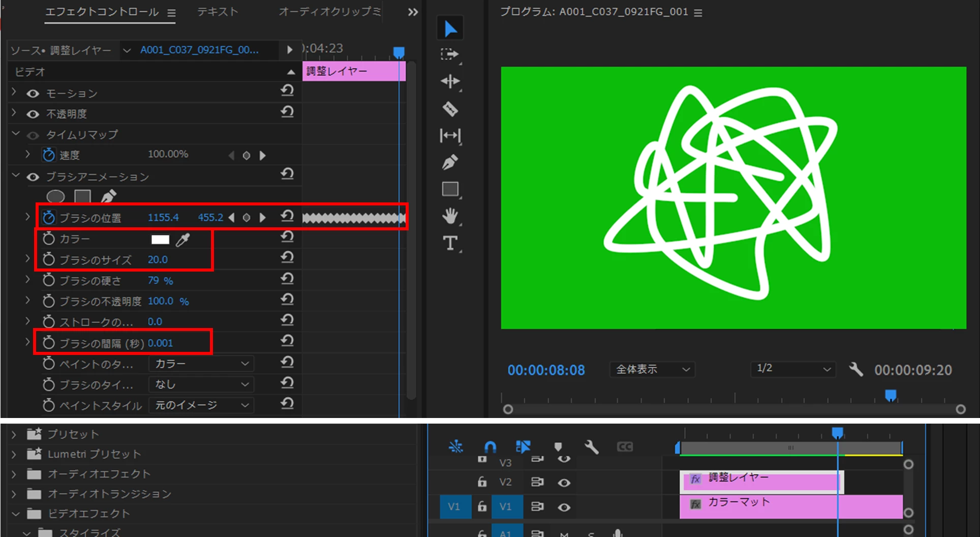Select the Type tool

(x=450, y=243)
